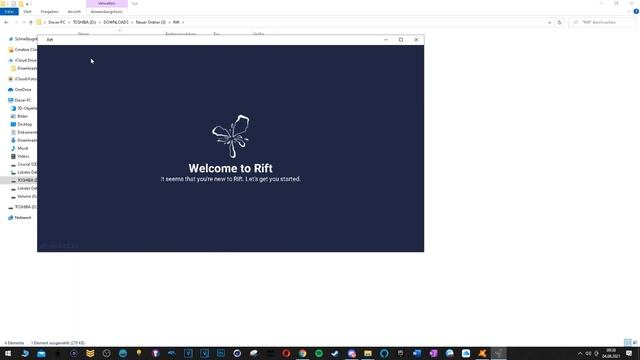Select Creative Cloud Files in sidebar
The width and height of the screenshot is (640, 360).
coord(23,50)
